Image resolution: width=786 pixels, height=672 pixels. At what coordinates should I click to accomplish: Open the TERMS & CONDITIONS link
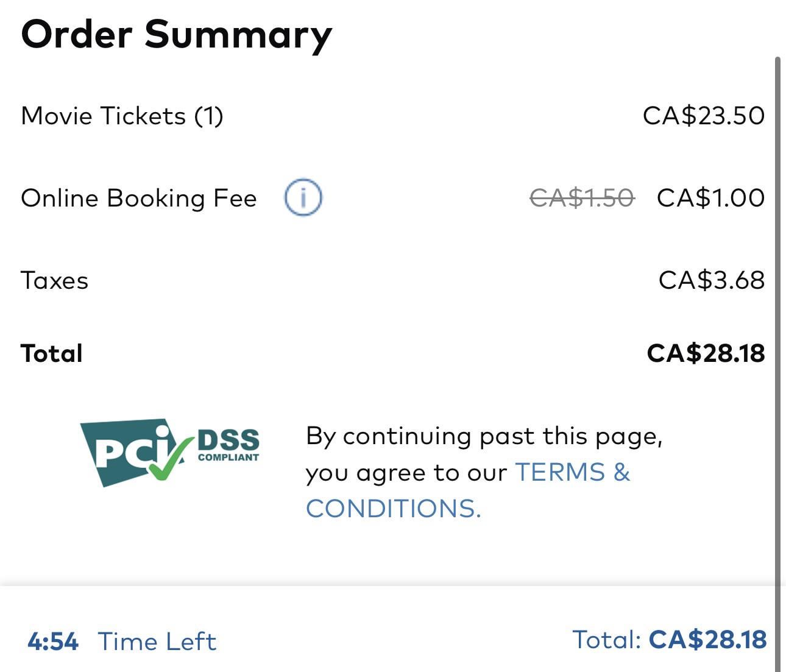(468, 490)
